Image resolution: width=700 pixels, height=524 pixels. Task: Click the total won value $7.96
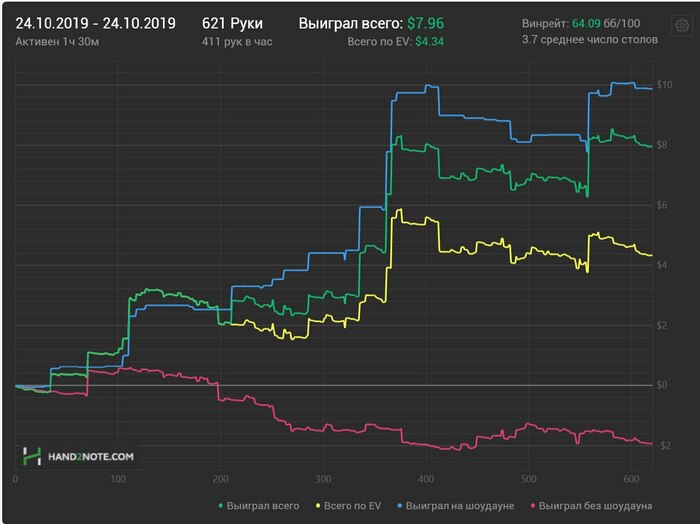[425, 23]
